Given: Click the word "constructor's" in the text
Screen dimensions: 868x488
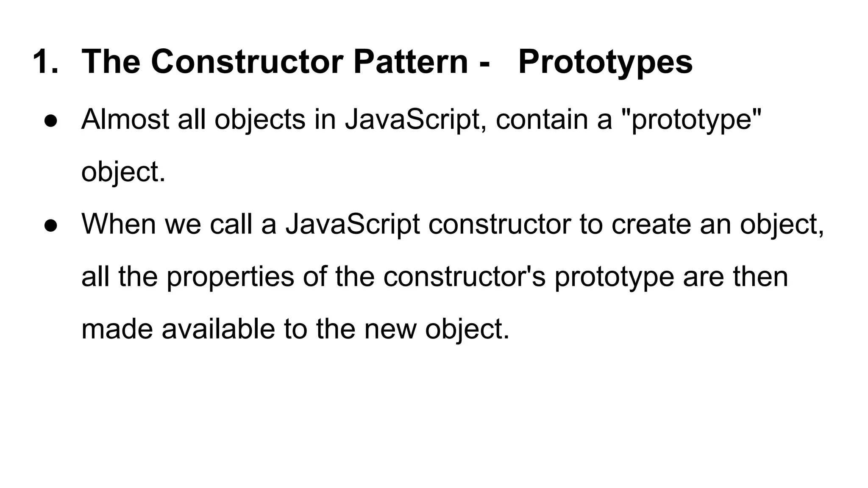Looking at the screenshot, I should (x=464, y=277).
